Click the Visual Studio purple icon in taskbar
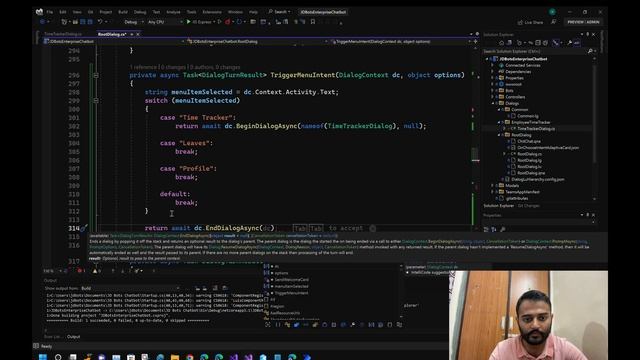Screen dimensions: 640x360 [x=233, y=357]
